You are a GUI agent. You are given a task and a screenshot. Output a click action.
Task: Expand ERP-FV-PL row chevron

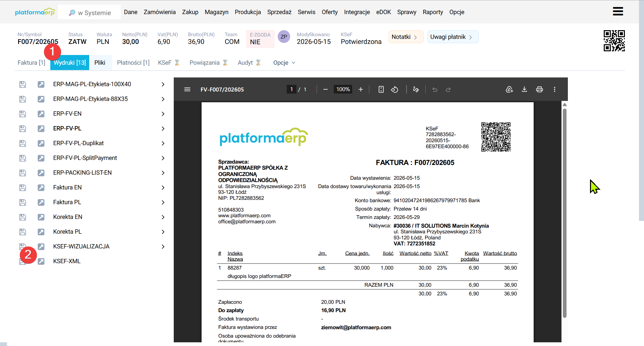coord(163,129)
